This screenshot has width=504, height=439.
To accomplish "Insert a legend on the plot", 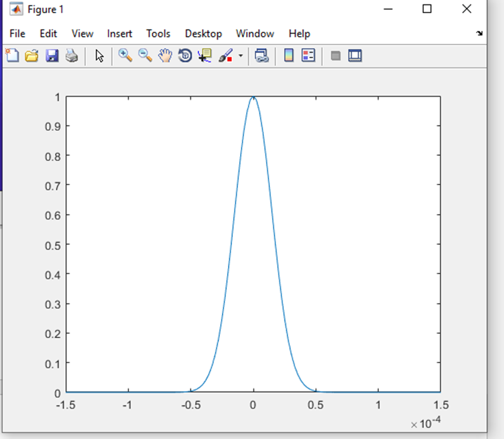I will tap(308, 55).
